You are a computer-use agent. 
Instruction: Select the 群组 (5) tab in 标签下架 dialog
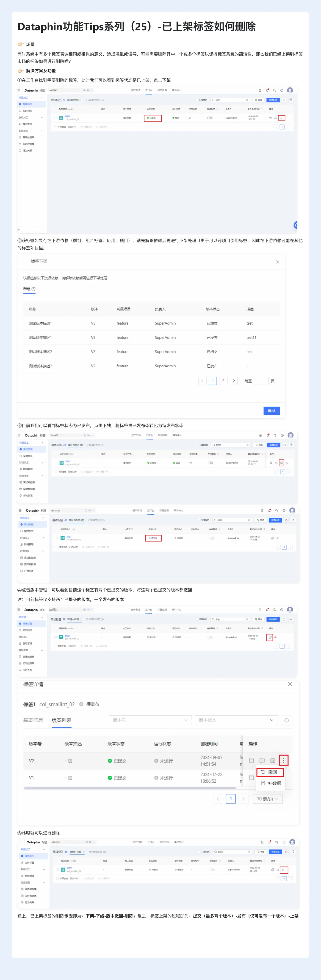[29, 289]
